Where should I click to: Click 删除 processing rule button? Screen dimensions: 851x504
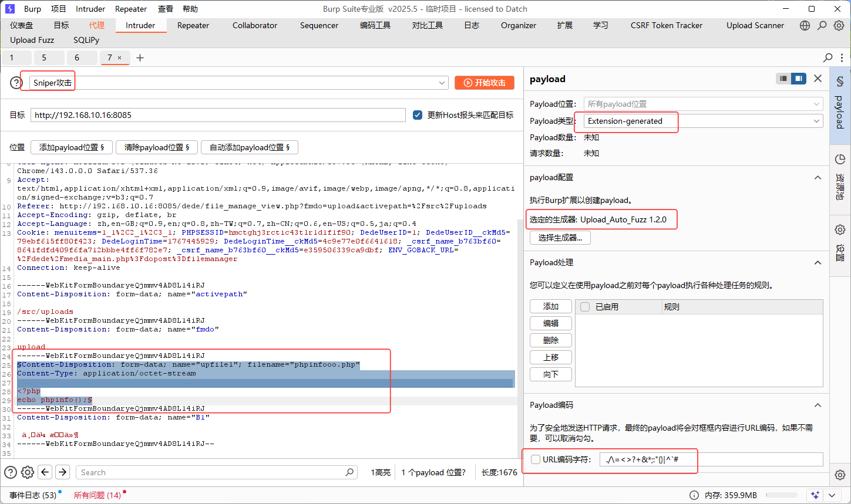click(x=551, y=340)
